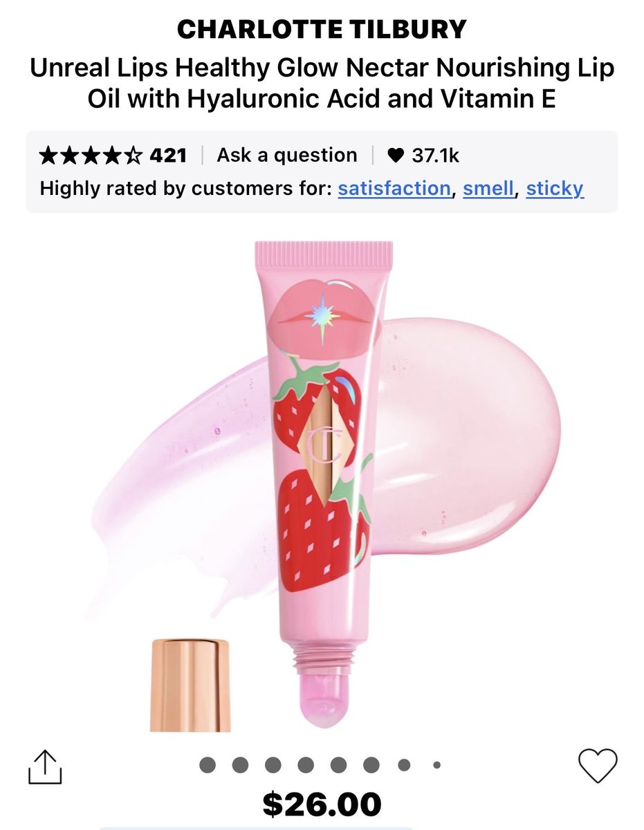Tap the product title Unreal Lips text
The width and height of the screenshot is (644, 830).
point(322,84)
